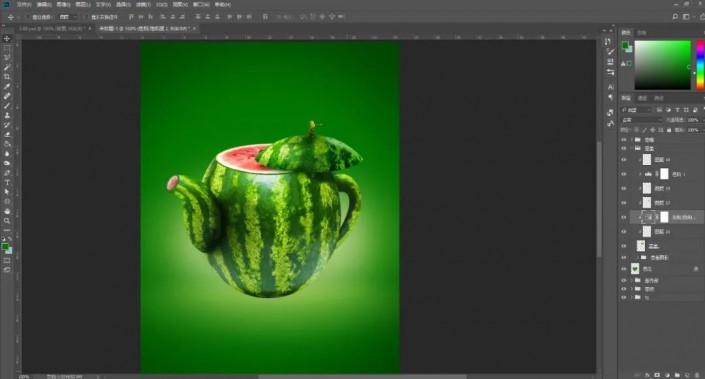Image resolution: width=705 pixels, height=379 pixels.
Task: Hide the locked watermelon thumbnail layer
Action: point(624,269)
